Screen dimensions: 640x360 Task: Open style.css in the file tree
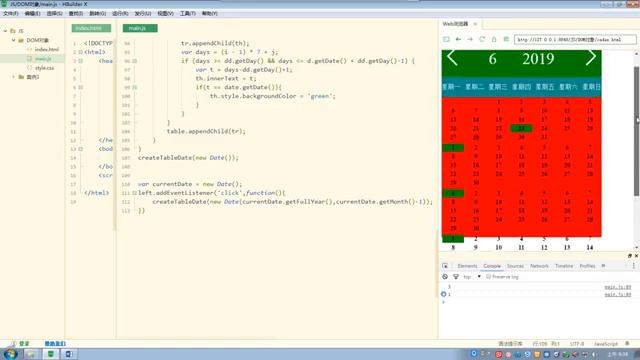tap(44, 68)
